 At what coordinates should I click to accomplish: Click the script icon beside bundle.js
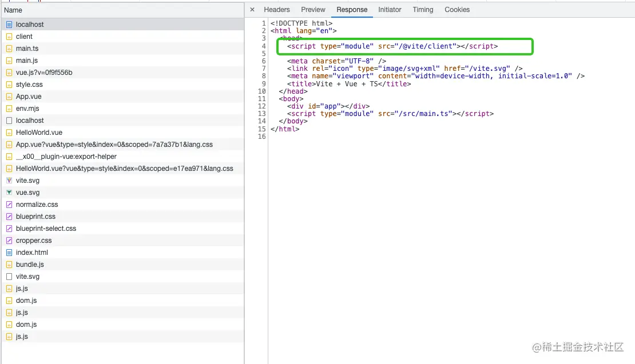coord(9,265)
